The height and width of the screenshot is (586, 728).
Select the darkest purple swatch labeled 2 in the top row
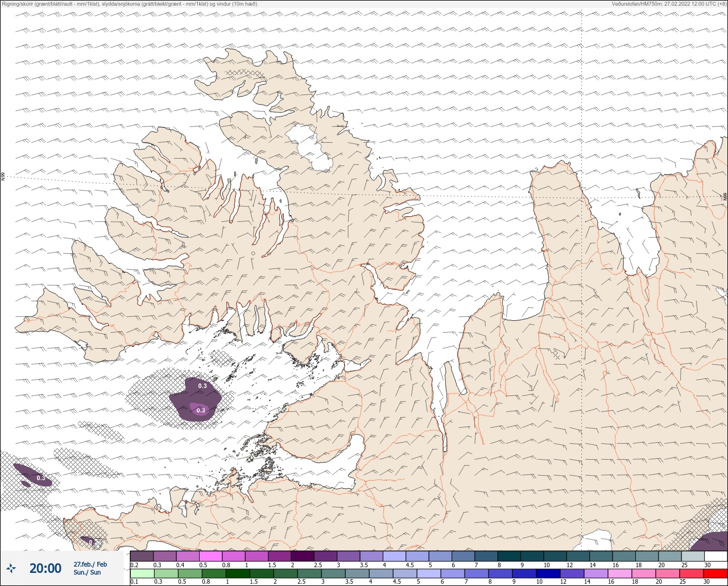coord(303,556)
